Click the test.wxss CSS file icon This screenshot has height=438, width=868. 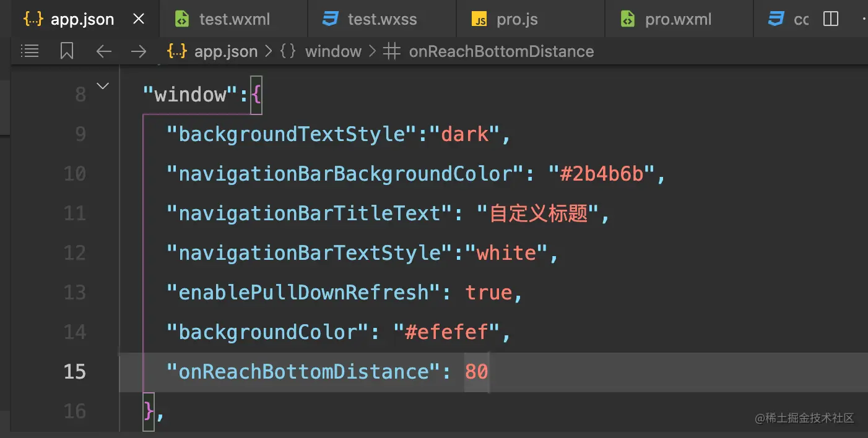point(330,19)
